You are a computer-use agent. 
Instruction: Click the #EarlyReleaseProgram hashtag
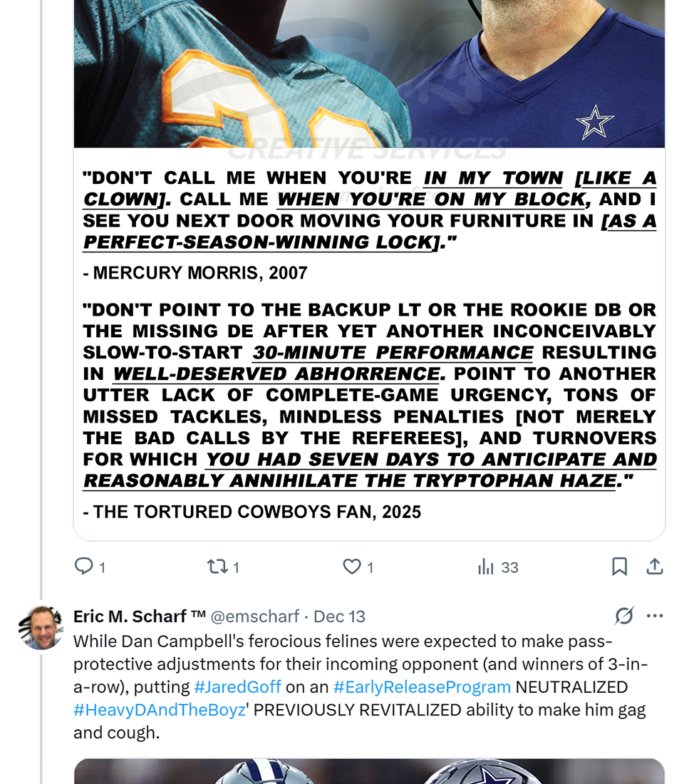[x=422, y=687]
